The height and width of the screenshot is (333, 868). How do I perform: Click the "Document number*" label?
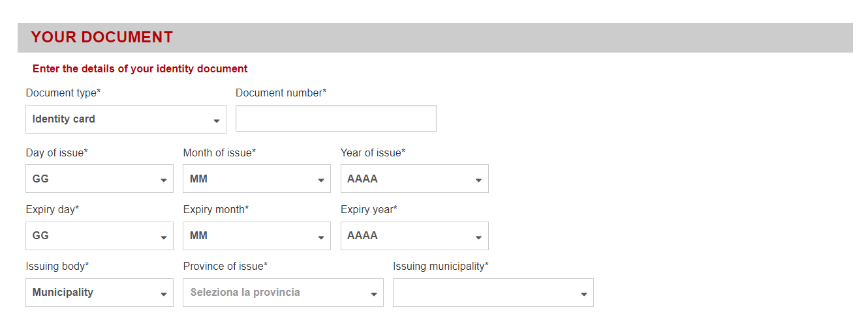pyautogui.click(x=281, y=93)
